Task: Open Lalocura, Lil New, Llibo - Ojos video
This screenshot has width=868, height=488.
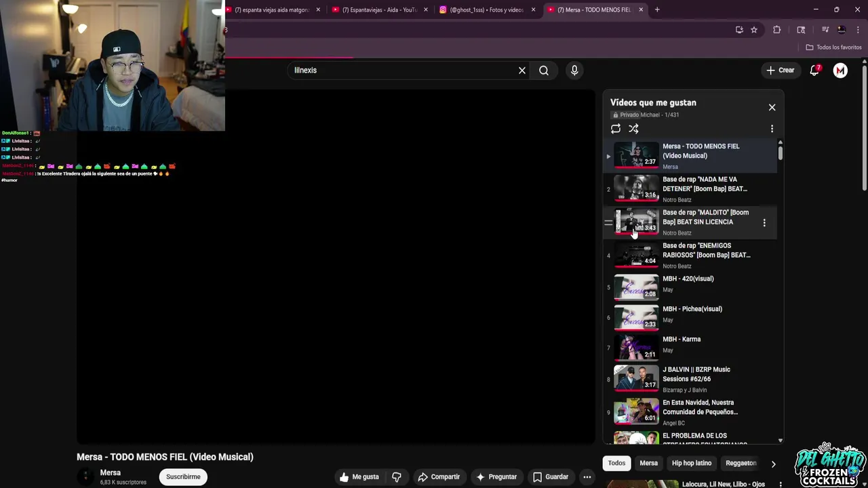Action: tap(723, 484)
